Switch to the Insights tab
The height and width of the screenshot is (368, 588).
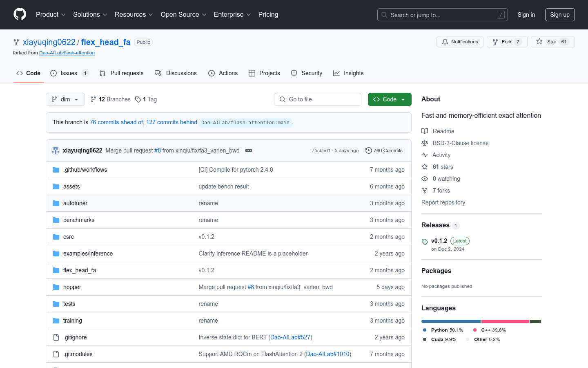point(348,73)
